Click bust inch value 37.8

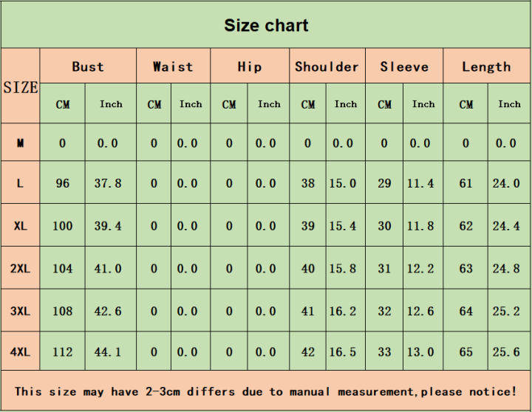tap(108, 183)
